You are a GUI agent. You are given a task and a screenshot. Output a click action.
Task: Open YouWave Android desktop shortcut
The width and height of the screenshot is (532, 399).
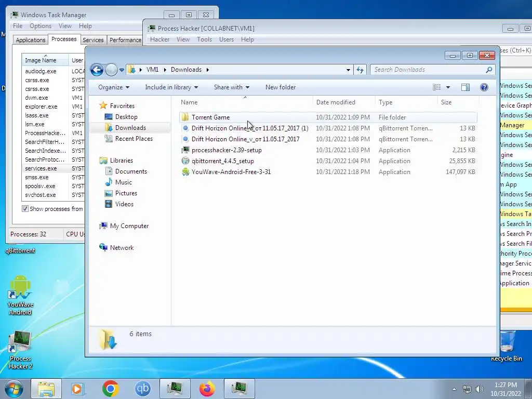click(20, 295)
